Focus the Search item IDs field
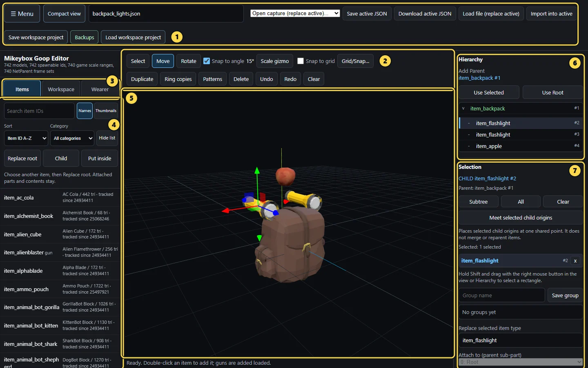 (x=39, y=111)
